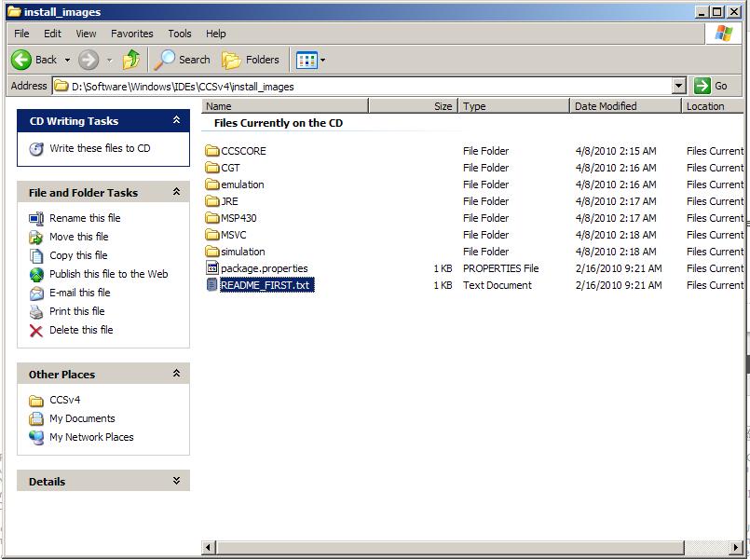750x560 pixels.
Task: Click the CD icon beside Write these files
Action: [36, 149]
